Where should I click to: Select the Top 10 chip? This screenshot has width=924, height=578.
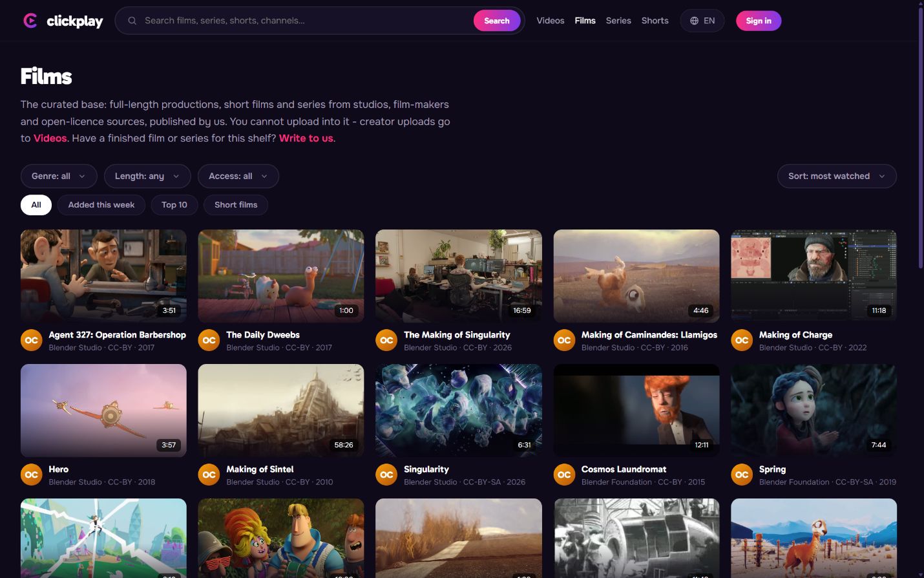[x=174, y=205]
